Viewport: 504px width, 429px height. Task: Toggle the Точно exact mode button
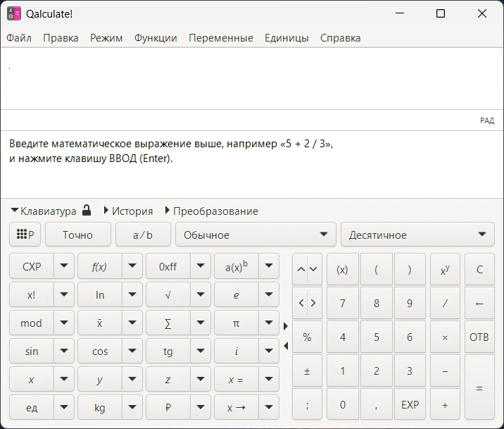[x=78, y=235]
